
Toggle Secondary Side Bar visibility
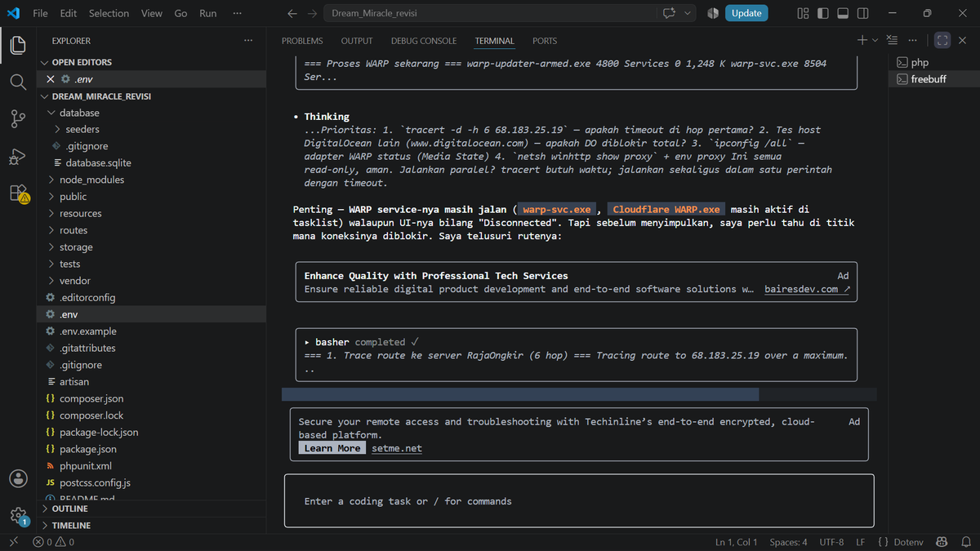coord(863,13)
